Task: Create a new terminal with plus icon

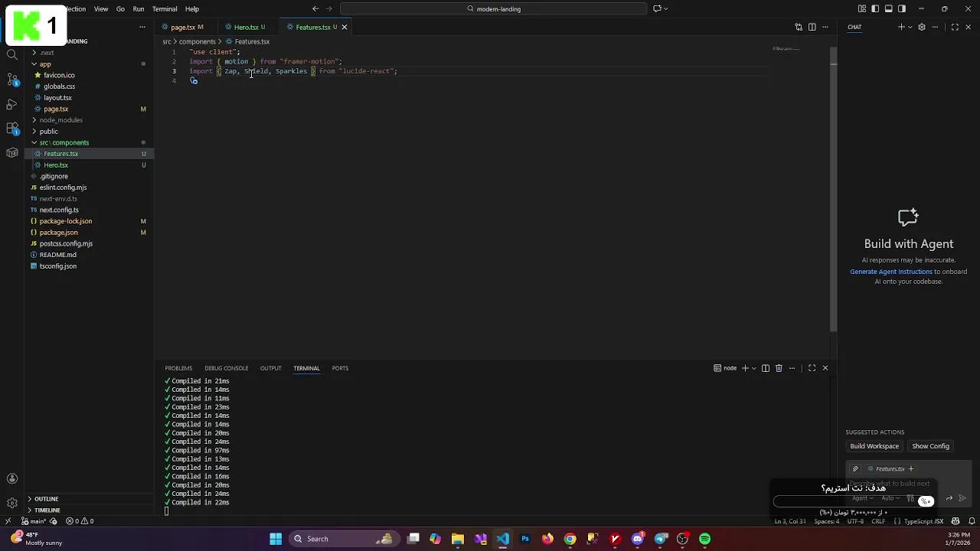Action: [x=745, y=368]
